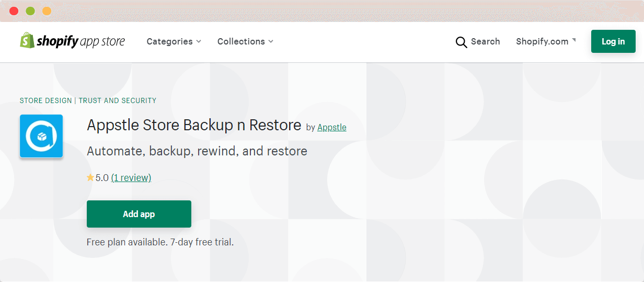This screenshot has height=282, width=644.
Task: Open the Shopify.com external link
Action: click(546, 41)
